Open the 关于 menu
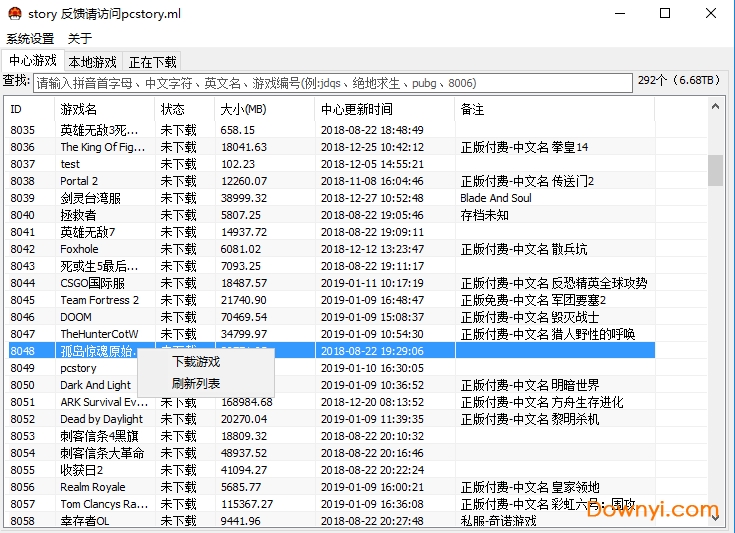Screen dimensions: 735x533 (x=80, y=38)
